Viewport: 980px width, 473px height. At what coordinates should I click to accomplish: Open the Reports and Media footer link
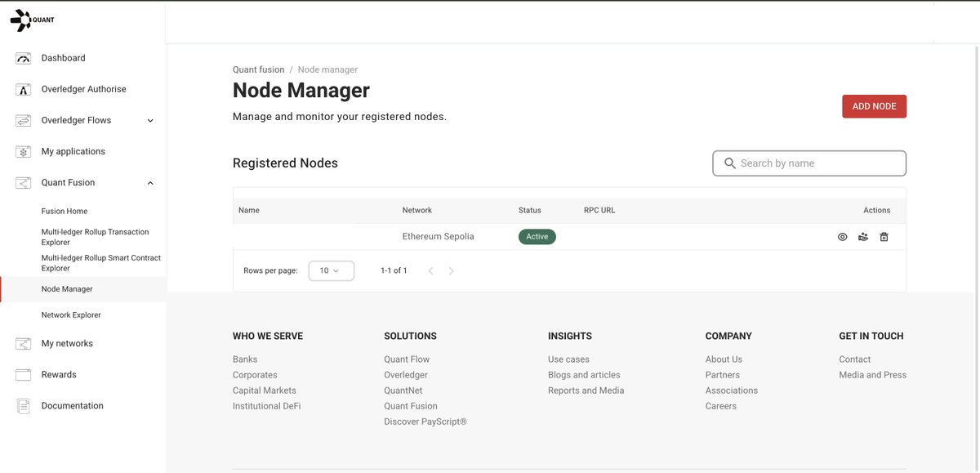click(x=586, y=390)
